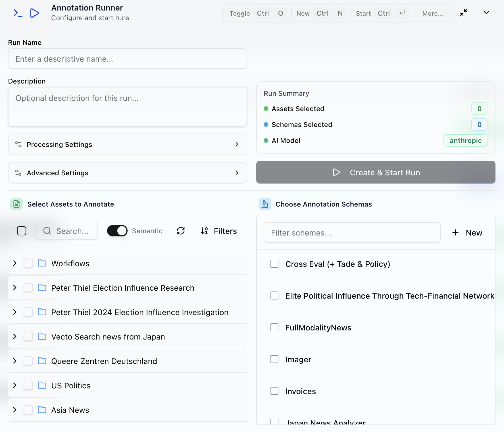The image size is (504, 433).
Task: Click the minimize arrows icon
Action: tap(464, 13)
